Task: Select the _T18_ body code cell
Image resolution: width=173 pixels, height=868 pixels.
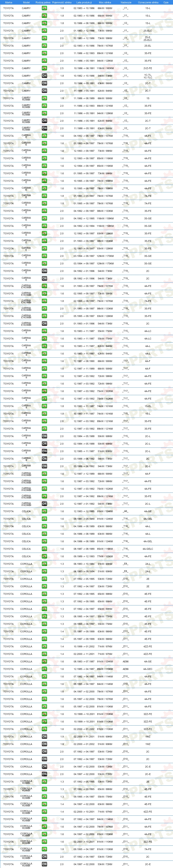Action: pyautogui.click(x=125, y=557)
